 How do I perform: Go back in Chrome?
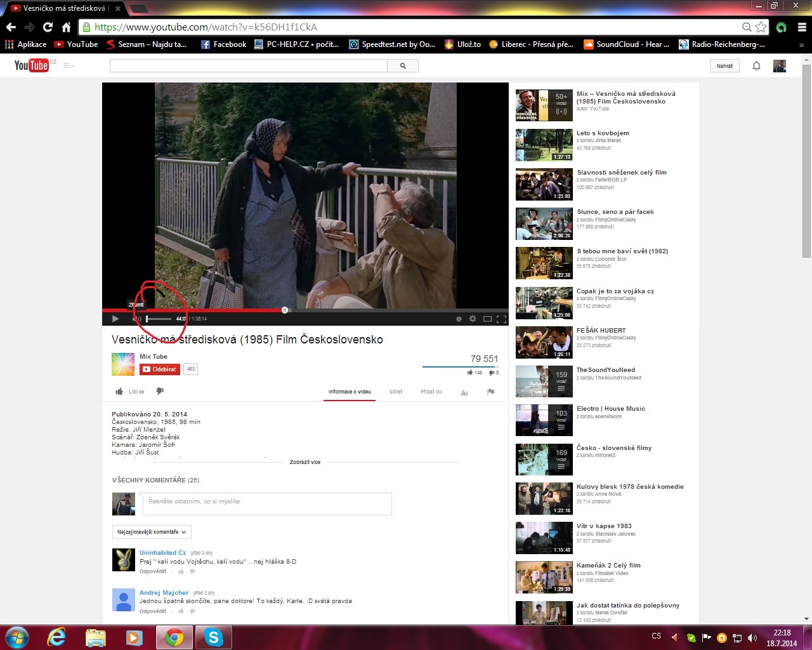11,27
